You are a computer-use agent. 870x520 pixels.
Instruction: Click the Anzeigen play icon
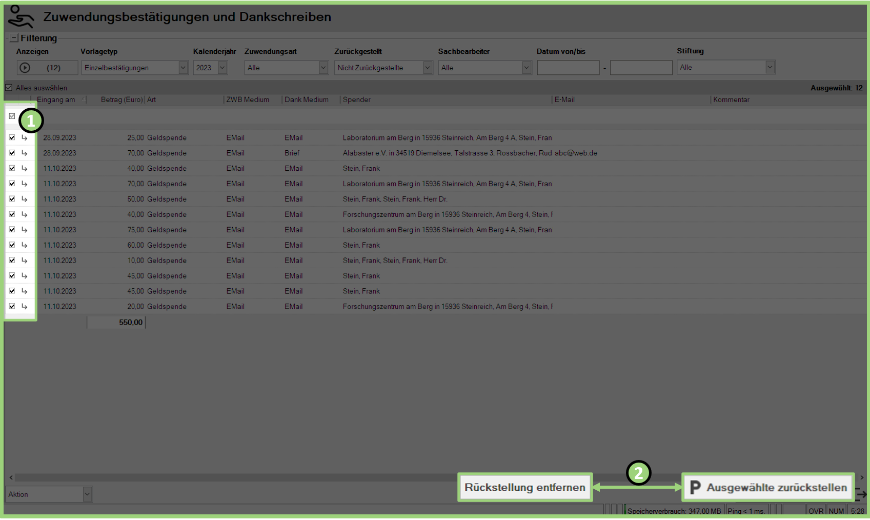[x=25, y=68]
